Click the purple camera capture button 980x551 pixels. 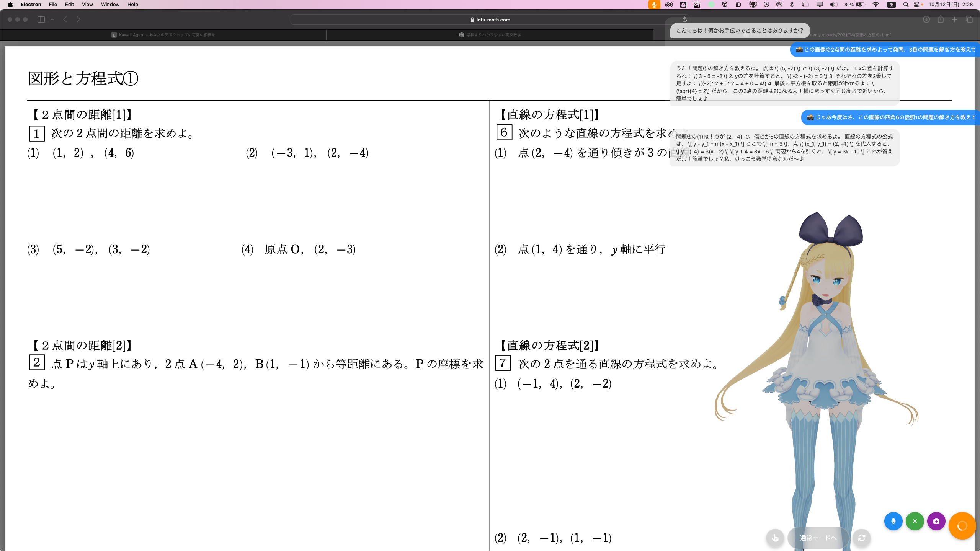936,521
